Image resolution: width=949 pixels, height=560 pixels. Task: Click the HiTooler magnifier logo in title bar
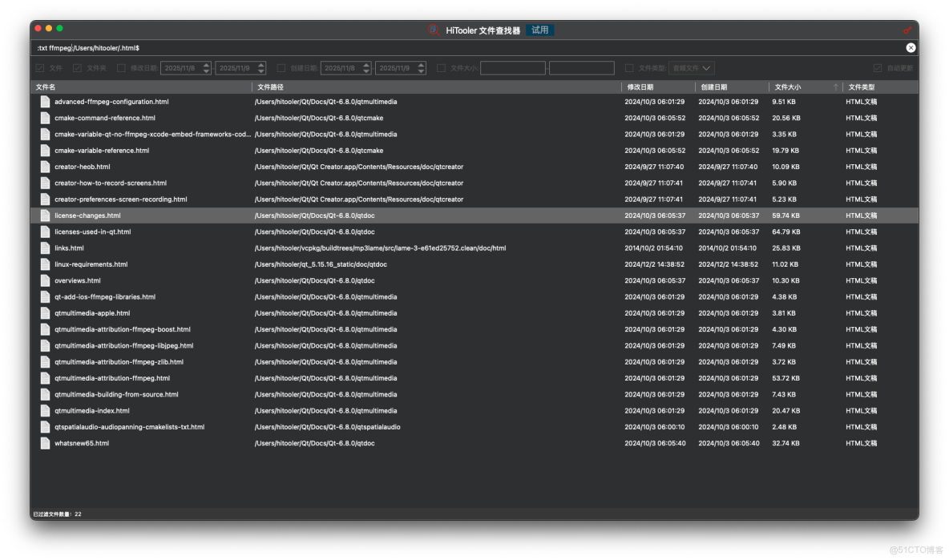point(434,30)
